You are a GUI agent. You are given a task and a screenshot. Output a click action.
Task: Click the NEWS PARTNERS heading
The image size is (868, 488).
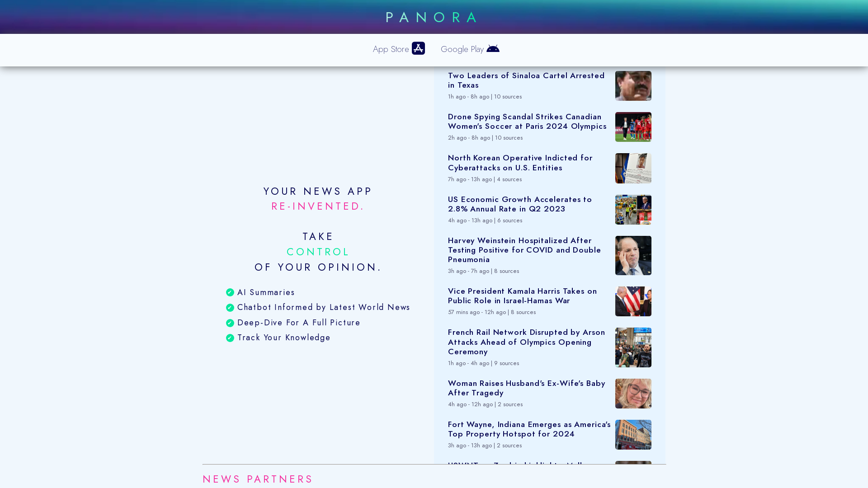coord(258,479)
